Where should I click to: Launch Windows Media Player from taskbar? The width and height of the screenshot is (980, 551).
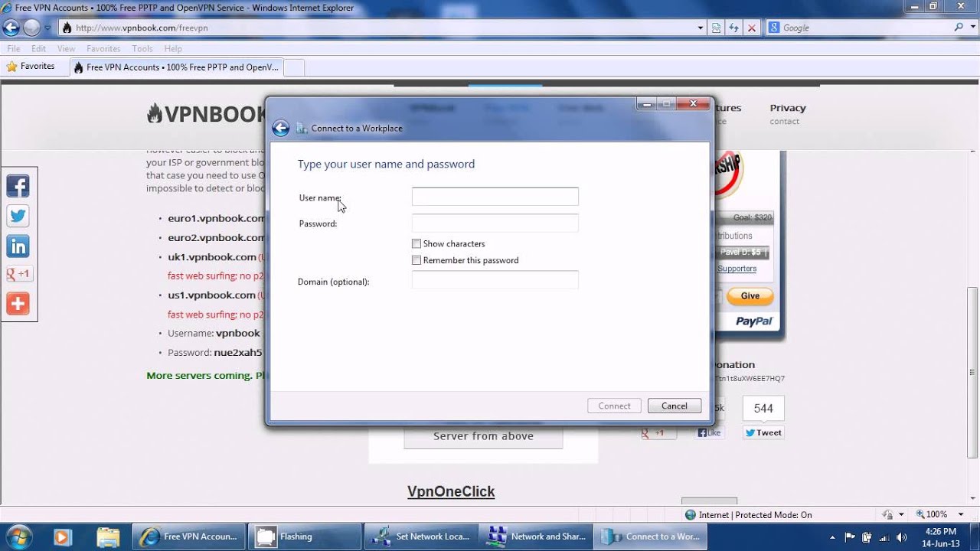[63, 536]
